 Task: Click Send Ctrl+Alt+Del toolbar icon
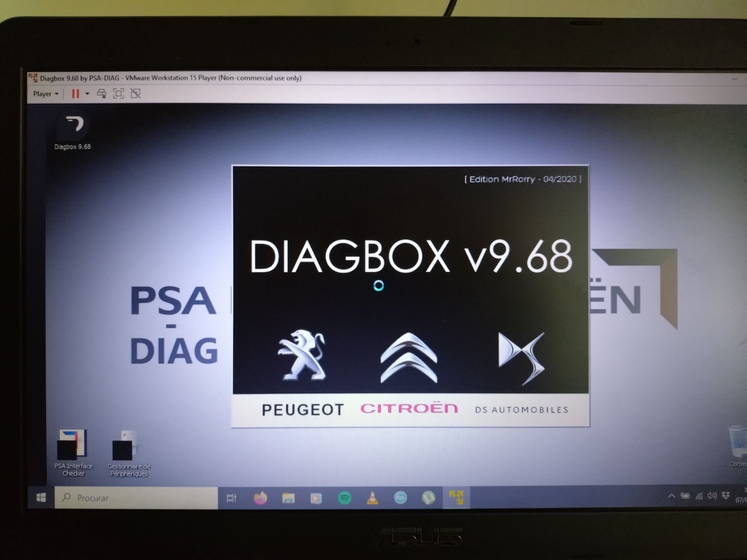coord(102,94)
